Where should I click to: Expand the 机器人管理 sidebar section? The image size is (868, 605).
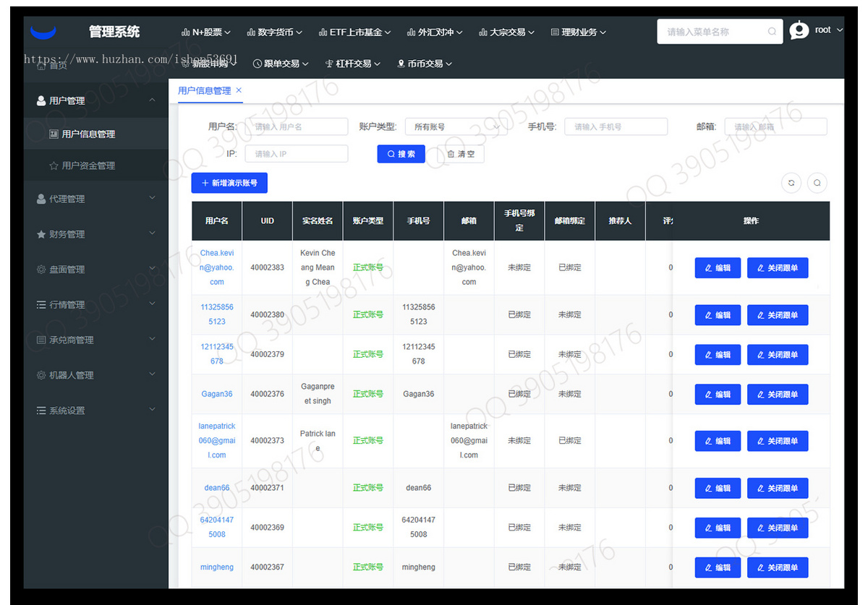pos(96,375)
